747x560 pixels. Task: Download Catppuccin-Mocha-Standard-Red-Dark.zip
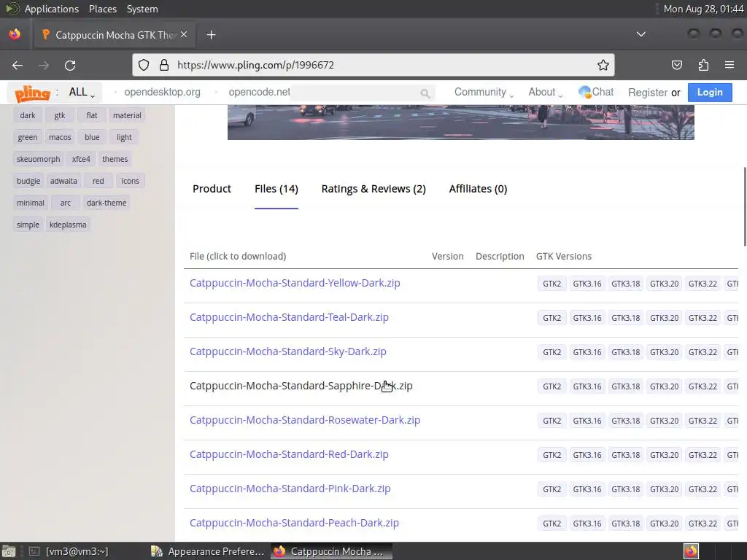pos(289,454)
